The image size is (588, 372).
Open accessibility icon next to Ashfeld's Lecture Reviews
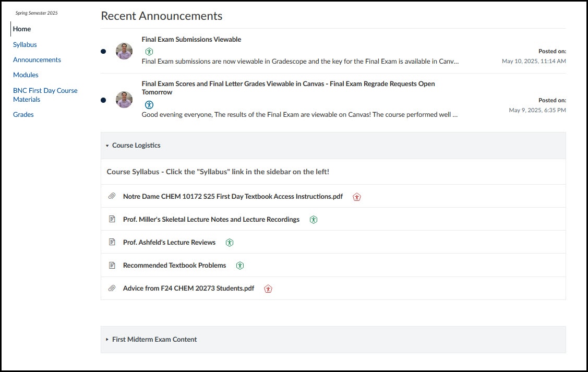[x=230, y=243]
